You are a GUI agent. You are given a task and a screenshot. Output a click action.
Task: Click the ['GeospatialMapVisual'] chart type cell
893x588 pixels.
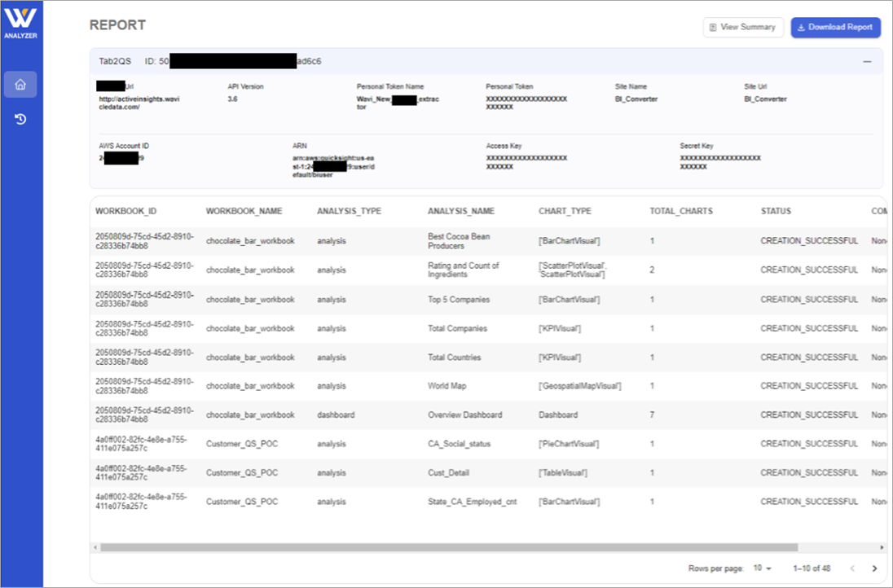(x=580, y=386)
